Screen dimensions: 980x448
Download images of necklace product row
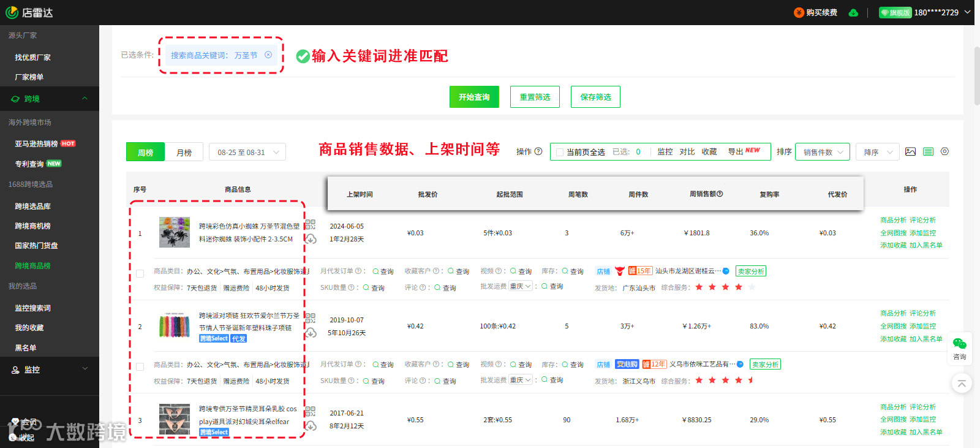coord(311,332)
